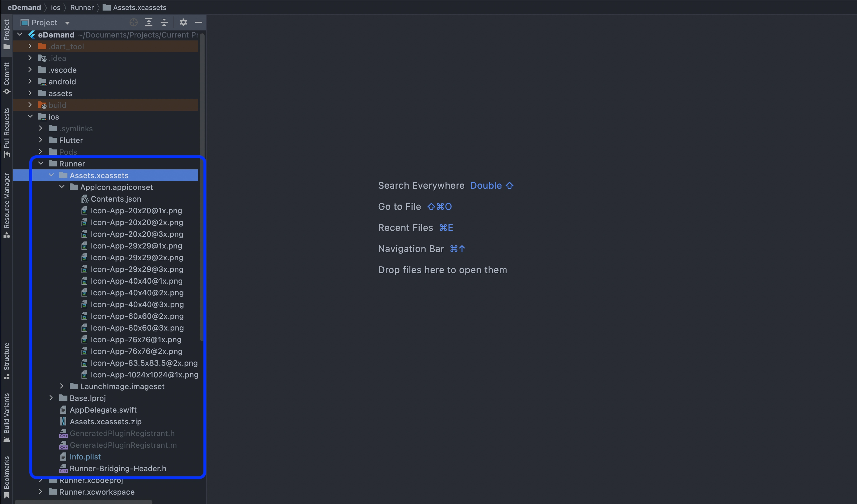
Task: Open the Resource Manager tool window
Action: click(x=6, y=205)
